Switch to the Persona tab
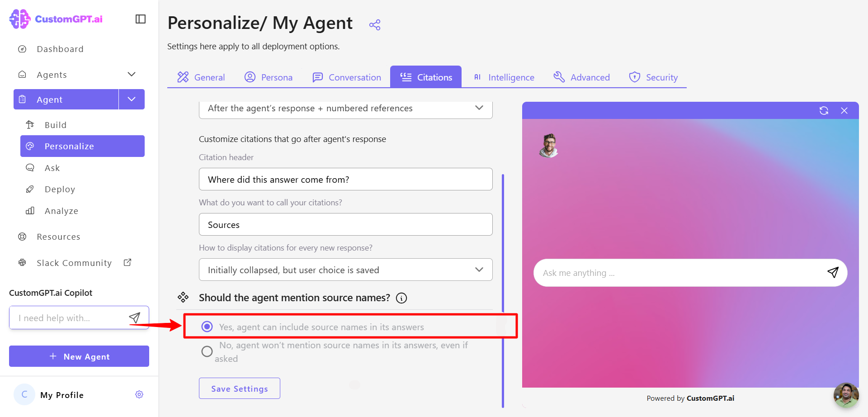Screen dimensions: 868x417 click(269, 77)
